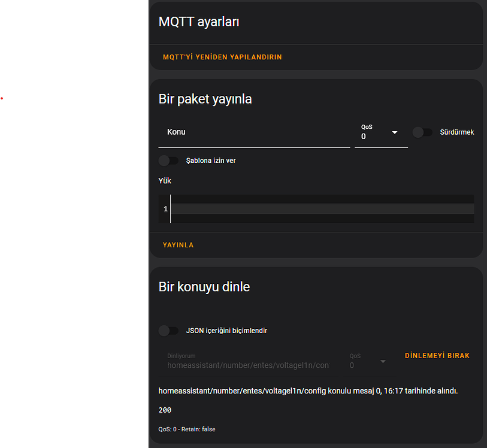This screenshot has width=487, height=448.
Task: Enable the Sürdürmek retain toggle
Action: coord(423,132)
